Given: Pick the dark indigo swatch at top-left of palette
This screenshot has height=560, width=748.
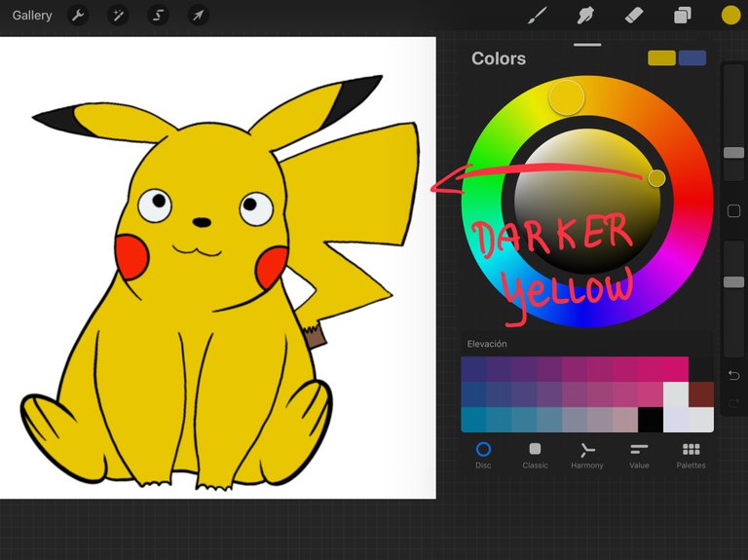Looking at the screenshot, I should click(473, 369).
